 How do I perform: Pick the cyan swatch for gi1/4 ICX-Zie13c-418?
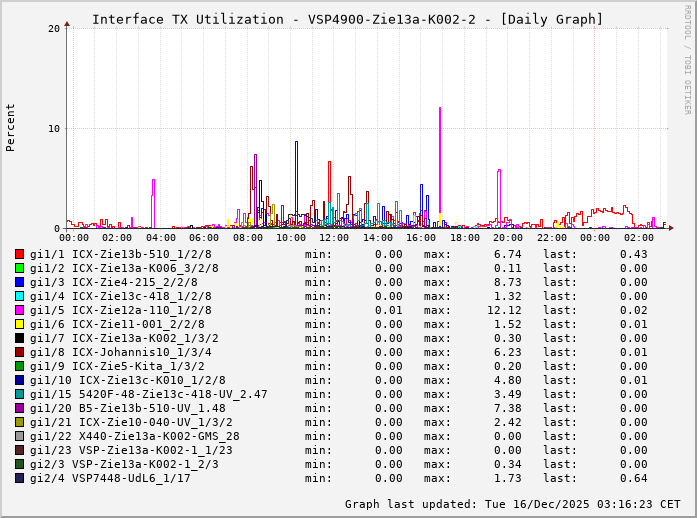click(19, 296)
